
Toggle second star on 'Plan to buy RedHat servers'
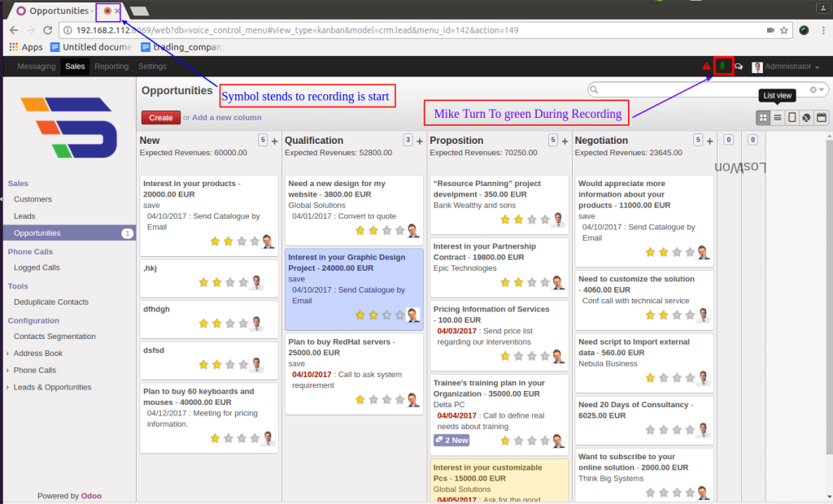tap(374, 399)
